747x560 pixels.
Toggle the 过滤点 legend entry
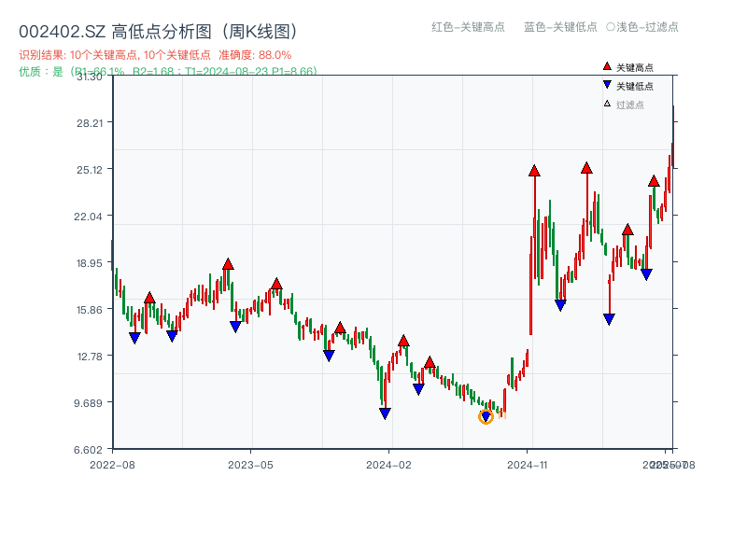[624, 105]
